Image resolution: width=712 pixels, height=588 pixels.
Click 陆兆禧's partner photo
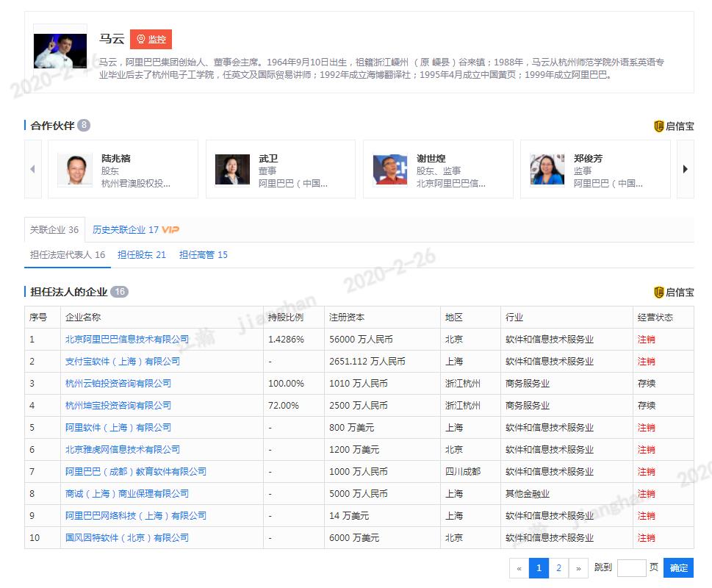pyautogui.click(x=74, y=168)
